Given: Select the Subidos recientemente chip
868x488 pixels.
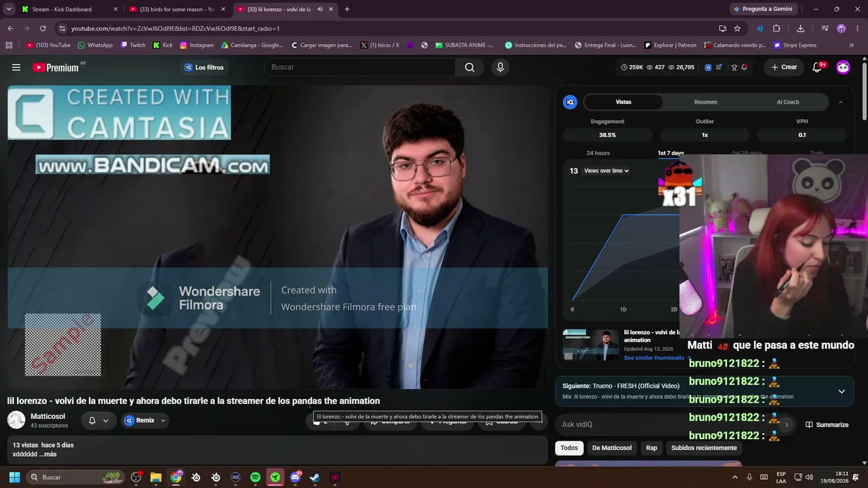Looking at the screenshot, I should [x=704, y=448].
